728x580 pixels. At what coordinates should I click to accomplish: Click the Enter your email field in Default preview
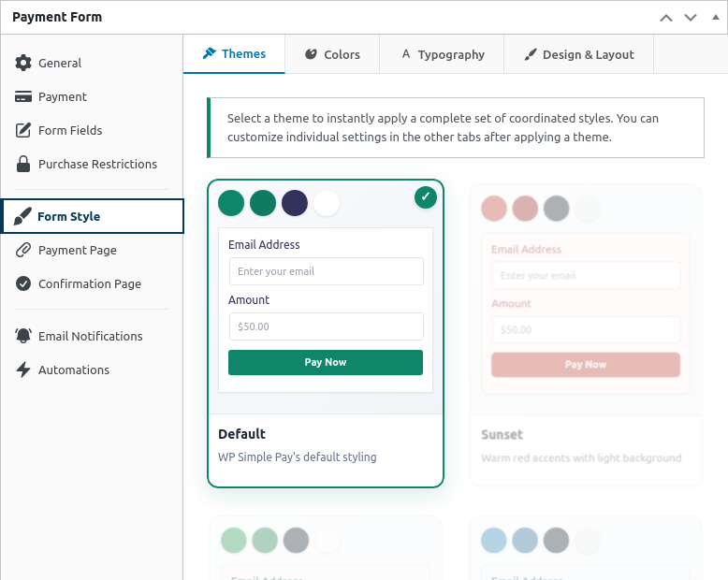(326, 271)
